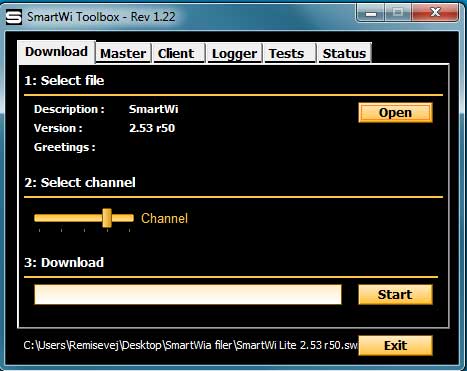The width and height of the screenshot is (467, 371).
Task: Click the SmartWi app icon in title bar
Action: tap(14, 17)
